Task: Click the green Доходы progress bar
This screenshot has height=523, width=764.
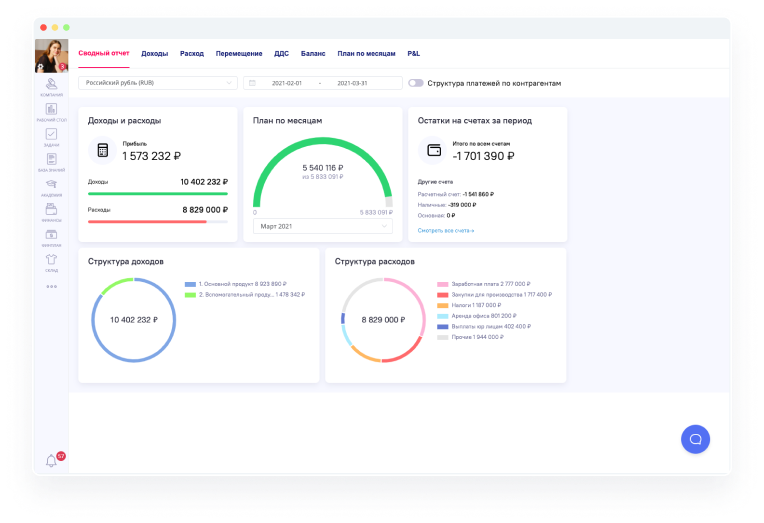Action: 158,194
